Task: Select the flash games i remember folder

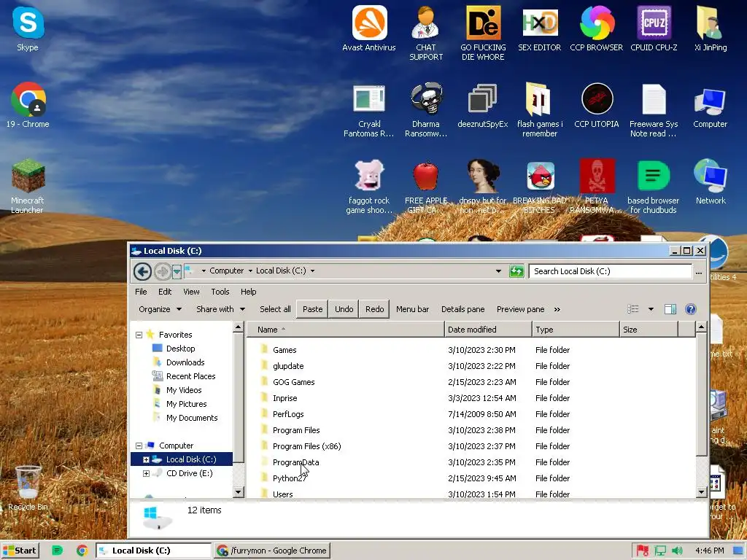Action: tap(540, 110)
